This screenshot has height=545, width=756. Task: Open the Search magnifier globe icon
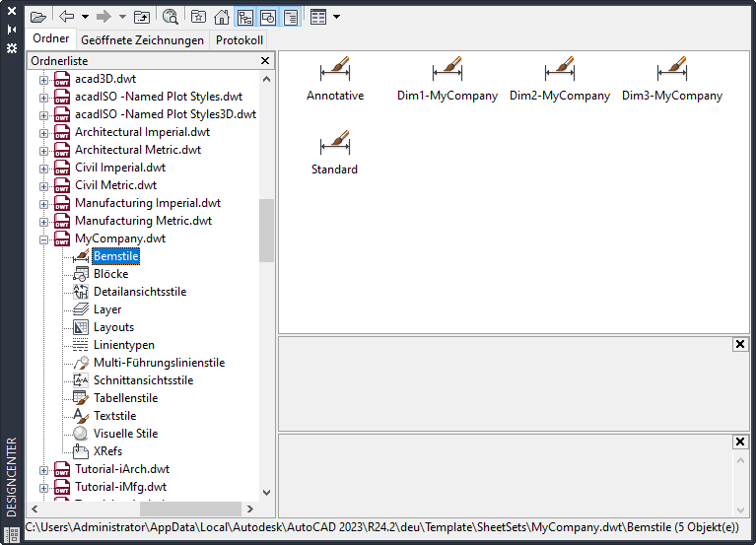171,17
